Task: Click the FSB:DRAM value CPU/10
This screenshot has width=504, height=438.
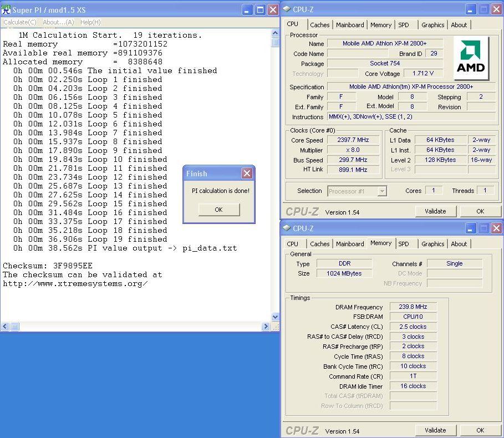Action: 413,317
